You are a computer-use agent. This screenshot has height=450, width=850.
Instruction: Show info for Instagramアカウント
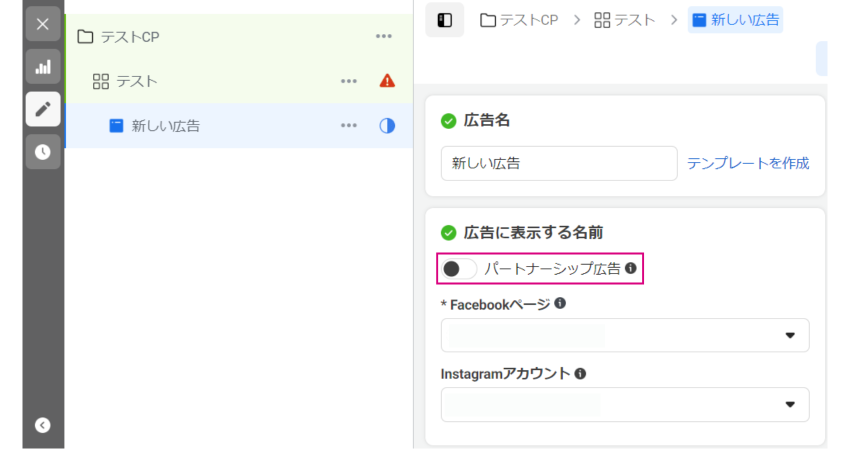[580, 374]
